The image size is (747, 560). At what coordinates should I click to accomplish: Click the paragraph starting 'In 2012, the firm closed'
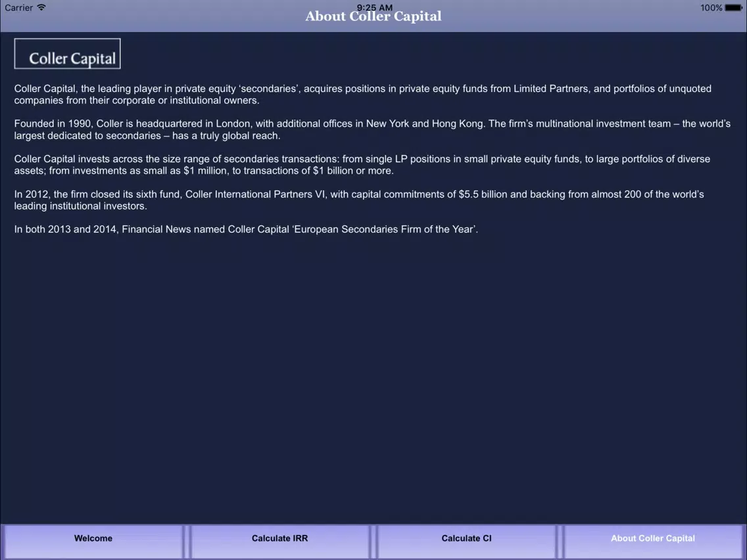[359, 200]
